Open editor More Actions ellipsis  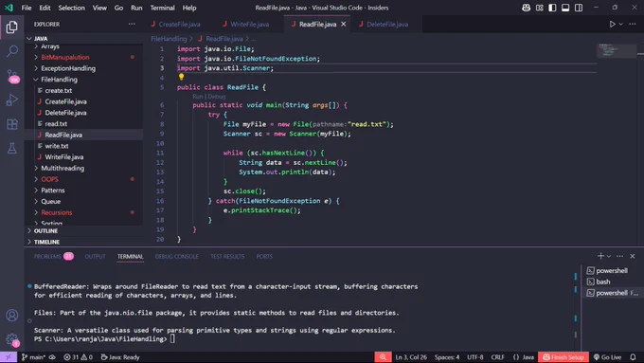(x=633, y=25)
